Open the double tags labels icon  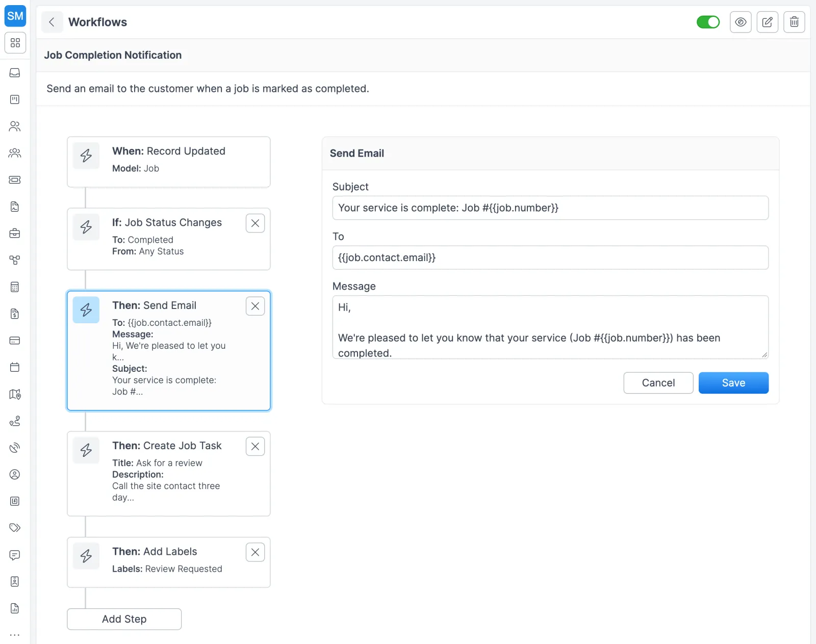point(15,528)
